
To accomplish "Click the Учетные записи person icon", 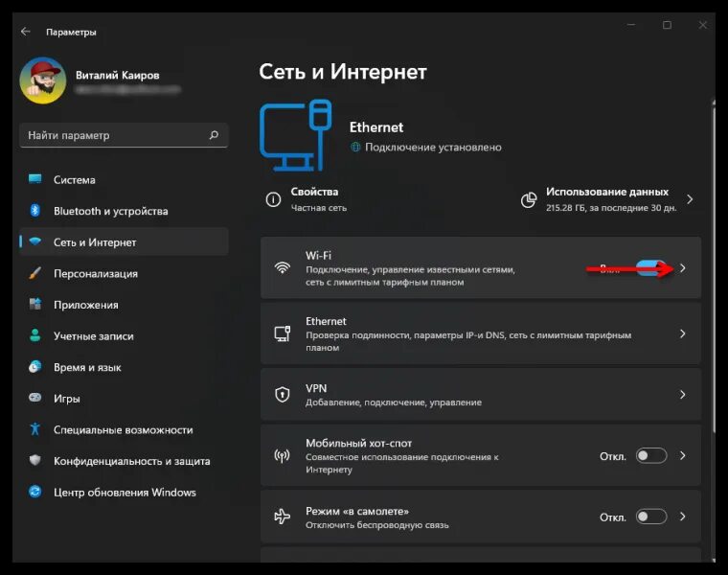I will (x=34, y=335).
